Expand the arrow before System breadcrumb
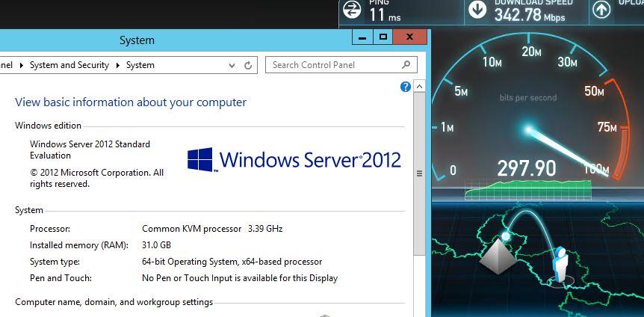Viewport: 644px width, 317px height. click(x=118, y=65)
